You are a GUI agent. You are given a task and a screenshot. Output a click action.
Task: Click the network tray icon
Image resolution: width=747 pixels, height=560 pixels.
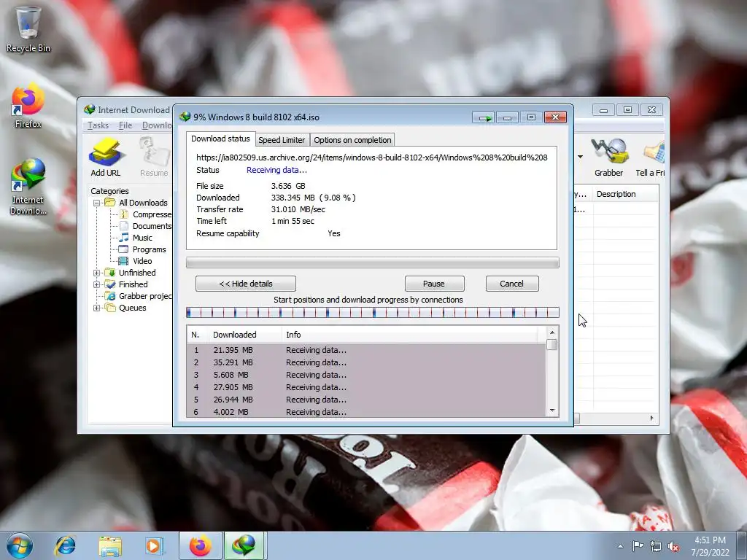tap(656, 547)
